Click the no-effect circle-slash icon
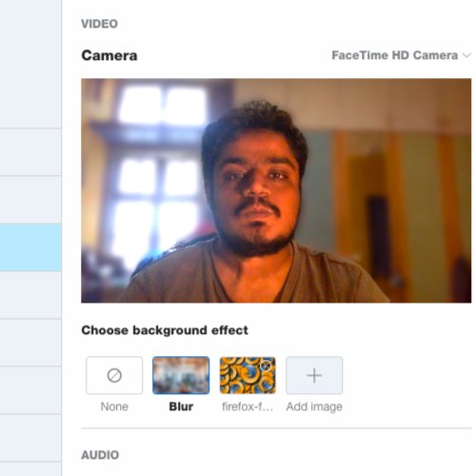This screenshot has height=476, width=476. pyautogui.click(x=114, y=375)
